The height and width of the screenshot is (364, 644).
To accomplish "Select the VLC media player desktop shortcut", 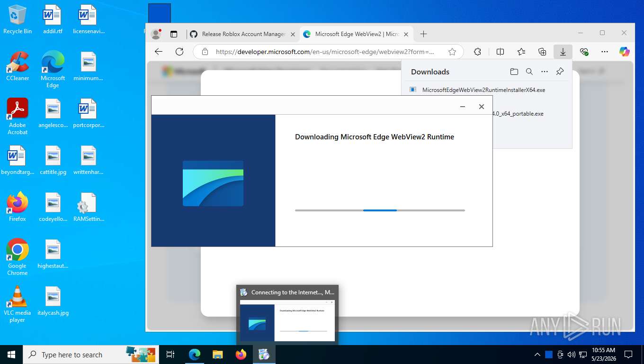I will click(x=18, y=304).
